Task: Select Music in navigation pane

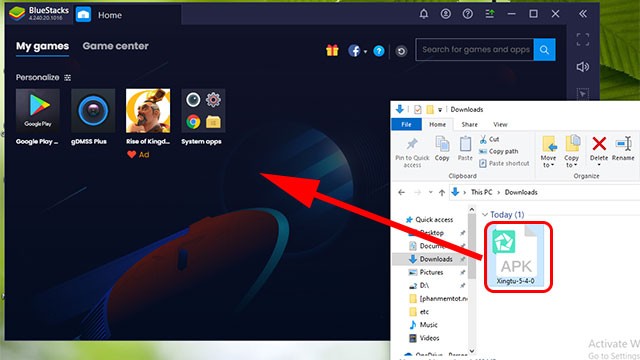Action: pyautogui.click(x=423, y=325)
